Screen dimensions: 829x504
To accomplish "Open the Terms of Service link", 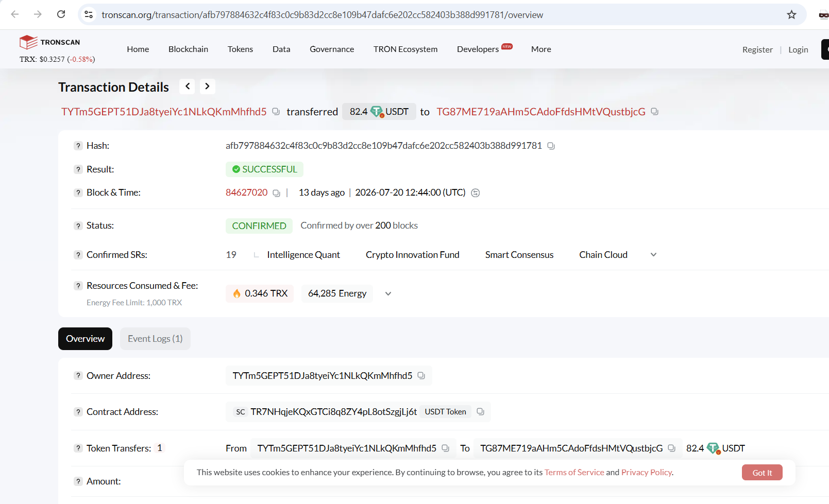I will 574,473.
